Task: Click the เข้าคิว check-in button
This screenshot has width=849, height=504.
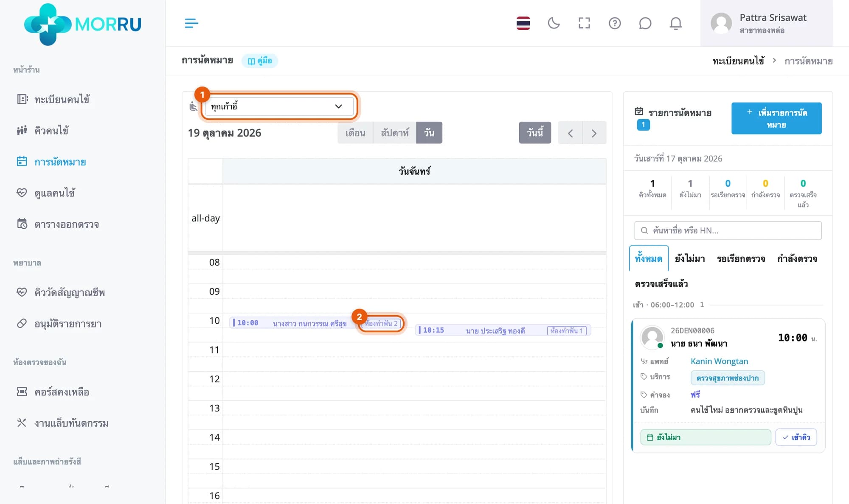Action: [796, 437]
